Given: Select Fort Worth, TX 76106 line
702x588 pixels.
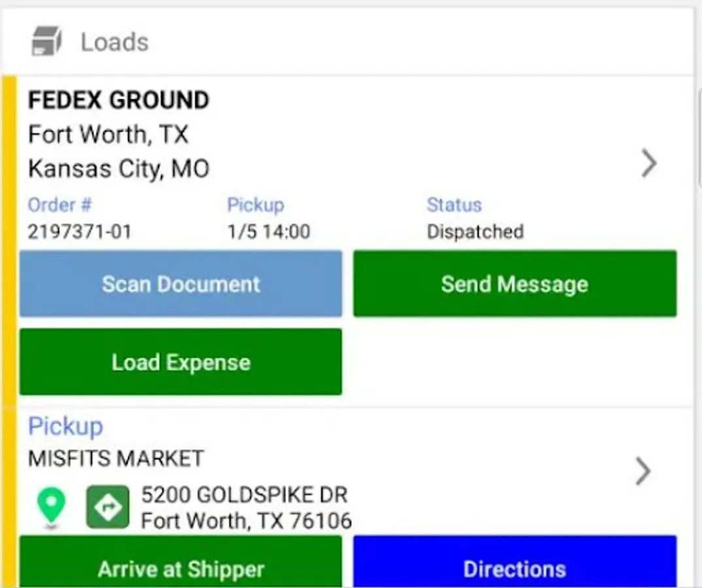Looking at the screenshot, I should (246, 521).
